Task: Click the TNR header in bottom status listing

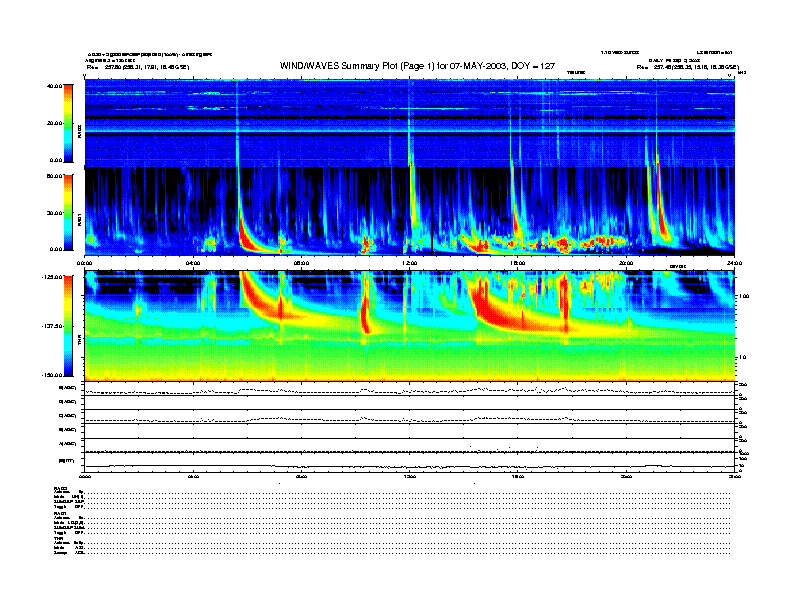Action: click(x=58, y=538)
